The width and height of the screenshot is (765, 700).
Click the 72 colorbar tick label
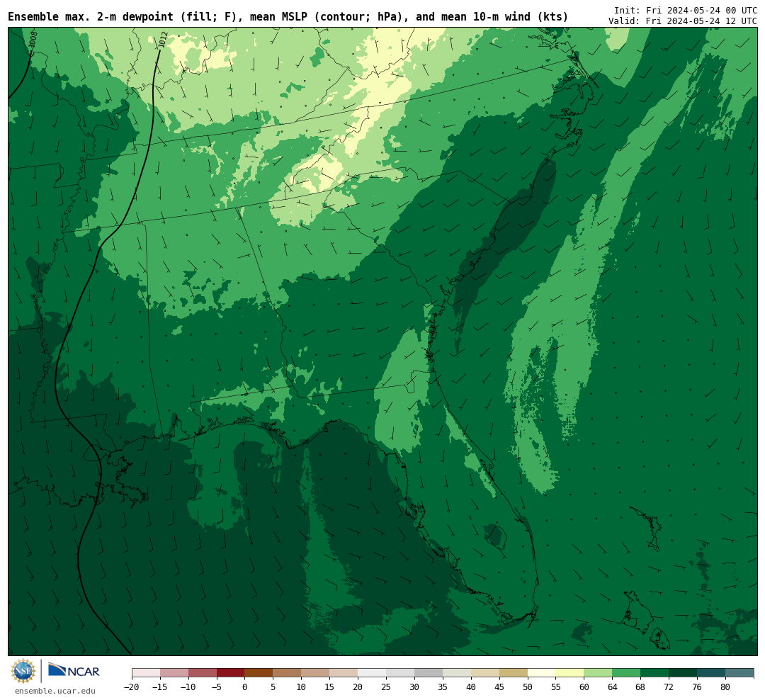[x=669, y=687]
